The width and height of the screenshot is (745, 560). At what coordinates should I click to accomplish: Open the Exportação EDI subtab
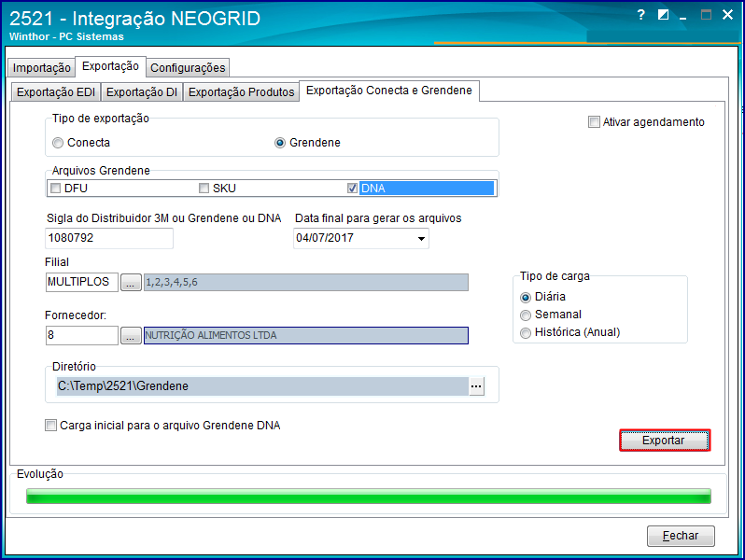pyautogui.click(x=56, y=92)
